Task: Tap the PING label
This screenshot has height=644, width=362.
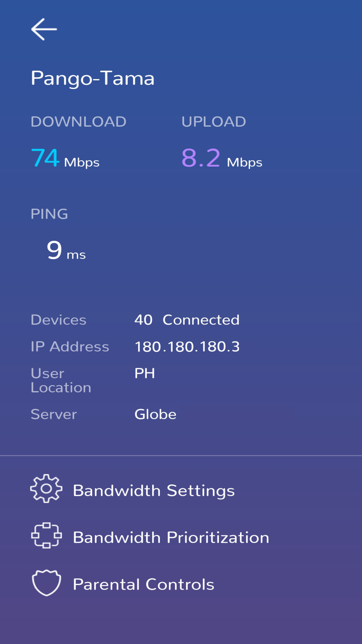Action: (49, 214)
